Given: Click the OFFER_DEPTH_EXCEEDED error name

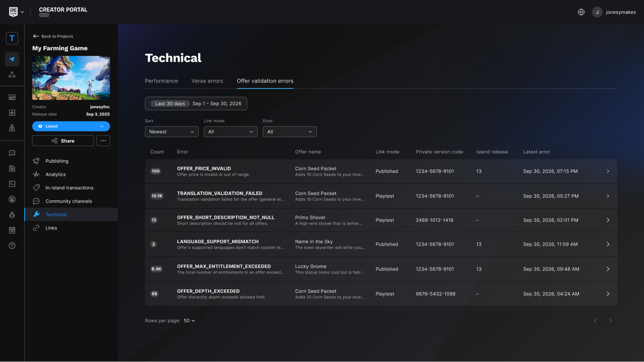Looking at the screenshot, I should click(x=208, y=291).
